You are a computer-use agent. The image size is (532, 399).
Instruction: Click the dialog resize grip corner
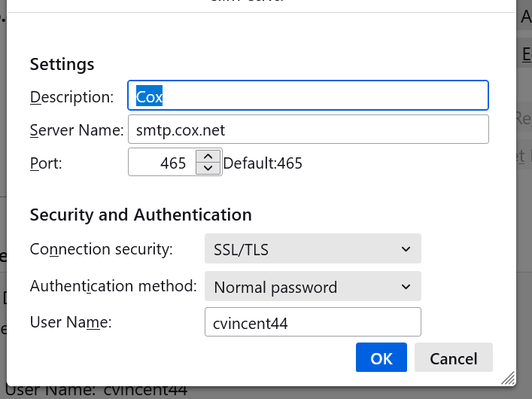(x=509, y=377)
